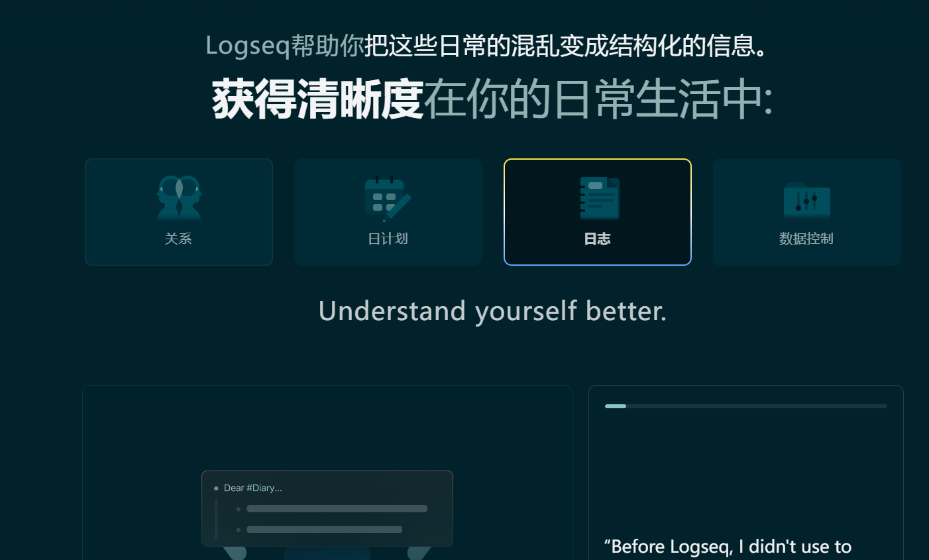Image resolution: width=929 pixels, height=560 pixels.
Task: Select the 日志 tab card
Action: pyautogui.click(x=598, y=212)
